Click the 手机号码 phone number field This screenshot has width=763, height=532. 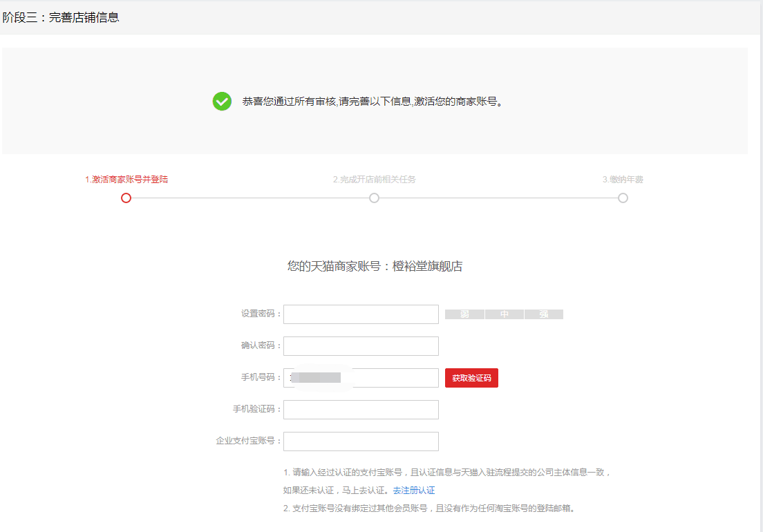click(361, 378)
